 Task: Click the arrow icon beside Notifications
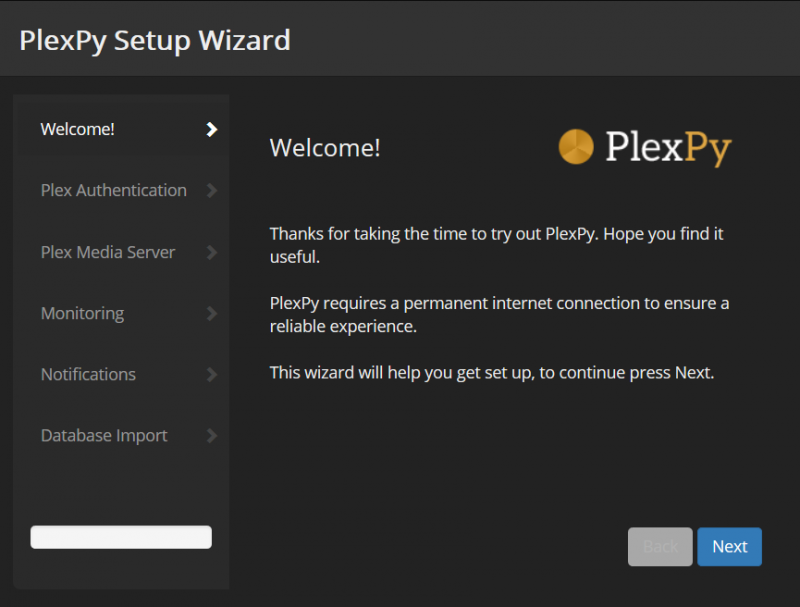211,375
